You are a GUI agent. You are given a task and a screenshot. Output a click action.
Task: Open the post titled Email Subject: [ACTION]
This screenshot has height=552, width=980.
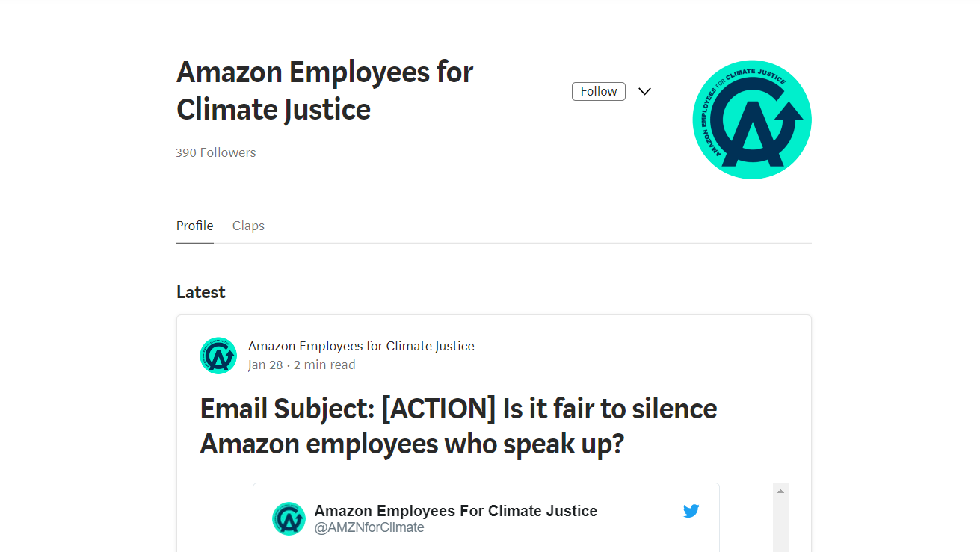click(458, 426)
